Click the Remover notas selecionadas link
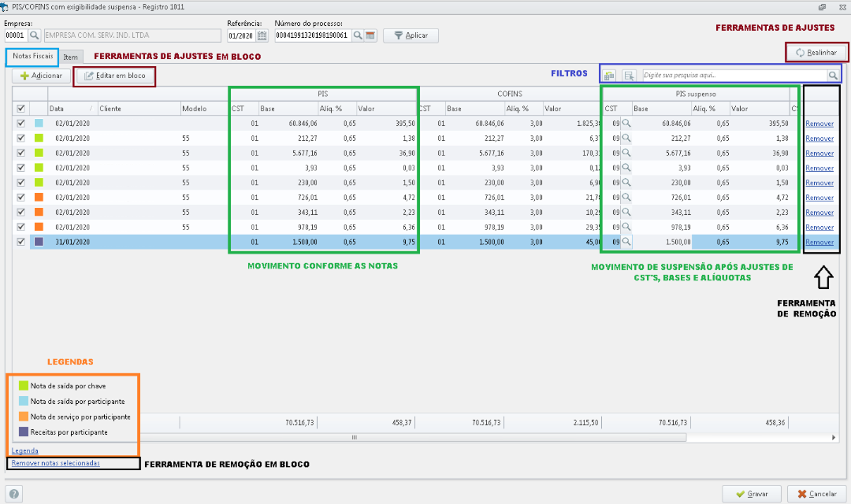Image resolution: width=851 pixels, height=504 pixels. (56, 463)
